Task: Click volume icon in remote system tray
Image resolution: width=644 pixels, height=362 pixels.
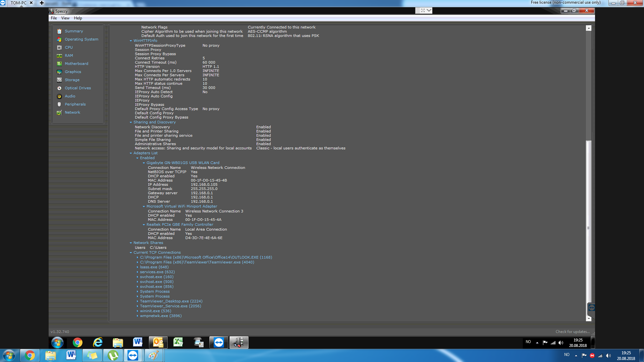Action: (561, 343)
